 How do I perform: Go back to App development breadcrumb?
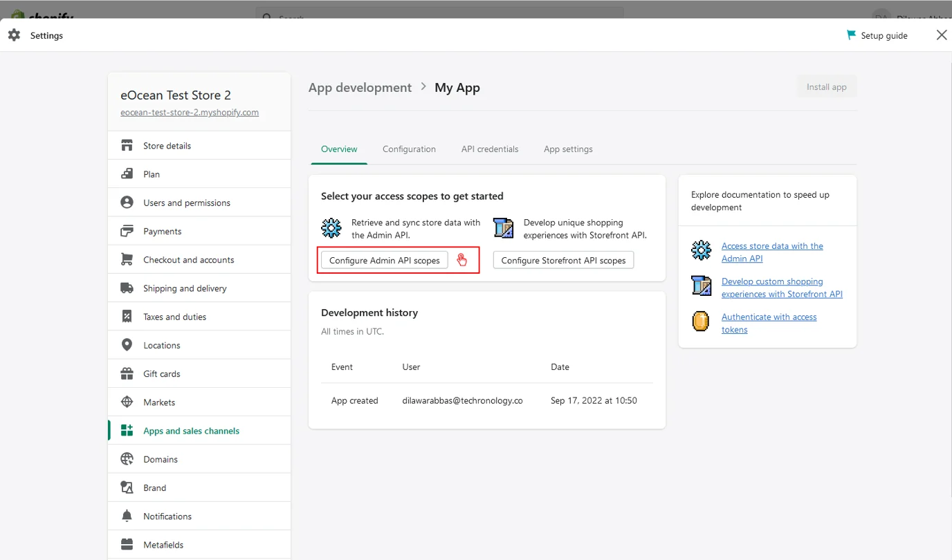click(360, 88)
